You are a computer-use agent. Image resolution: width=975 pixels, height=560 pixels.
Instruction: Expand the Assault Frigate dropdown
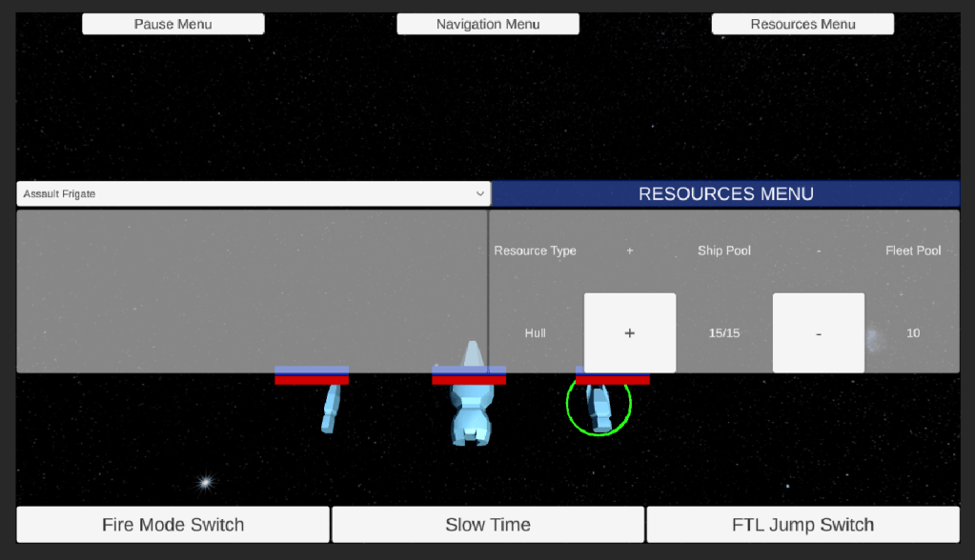click(253, 194)
